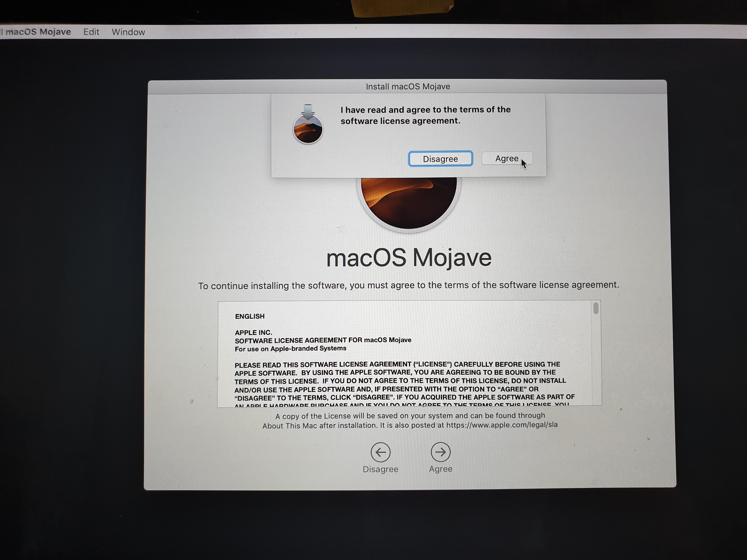Click 'SOFTWARE LICENSE AGREEMENT FOR macOS Mojave' line

pos(323,340)
